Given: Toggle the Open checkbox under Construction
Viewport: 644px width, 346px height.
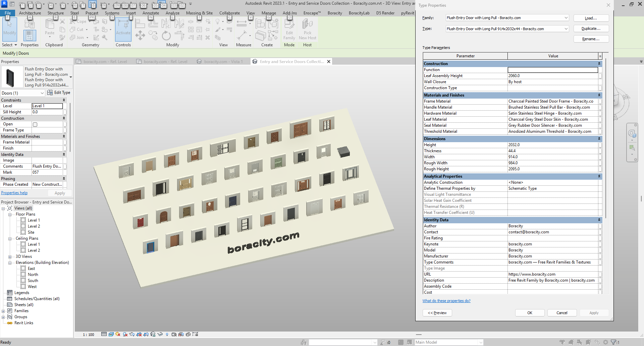Looking at the screenshot, I should 35,124.
